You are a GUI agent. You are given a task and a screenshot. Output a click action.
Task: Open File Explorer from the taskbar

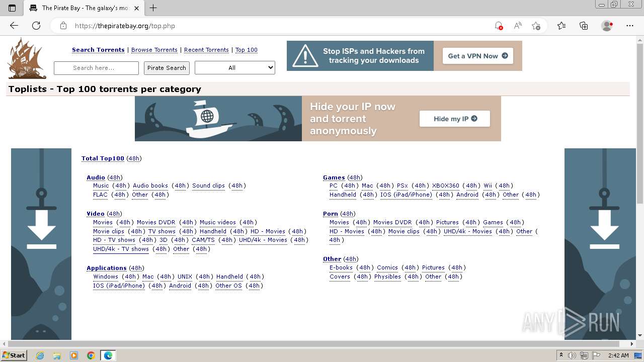tap(57, 355)
